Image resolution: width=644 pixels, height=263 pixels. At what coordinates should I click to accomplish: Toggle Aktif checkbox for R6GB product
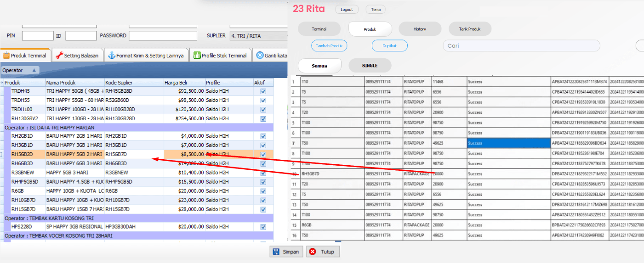coord(263,190)
